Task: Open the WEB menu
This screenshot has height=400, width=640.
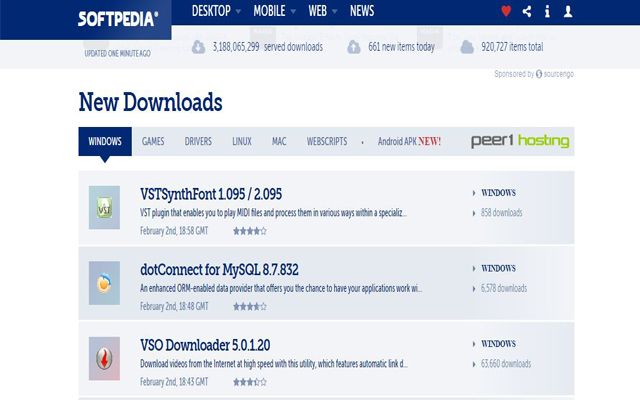Action: (x=318, y=11)
